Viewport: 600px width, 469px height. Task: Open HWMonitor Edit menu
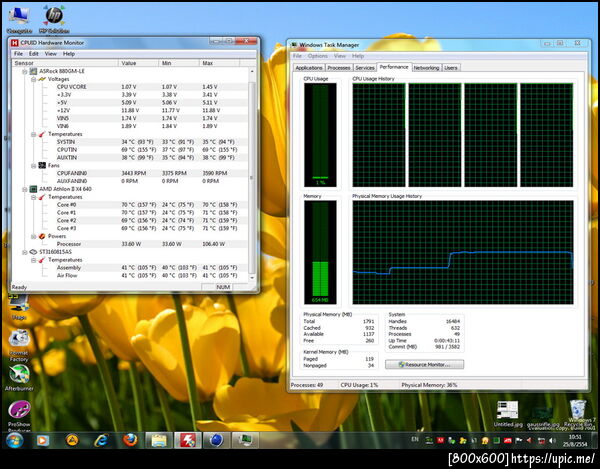coord(34,54)
